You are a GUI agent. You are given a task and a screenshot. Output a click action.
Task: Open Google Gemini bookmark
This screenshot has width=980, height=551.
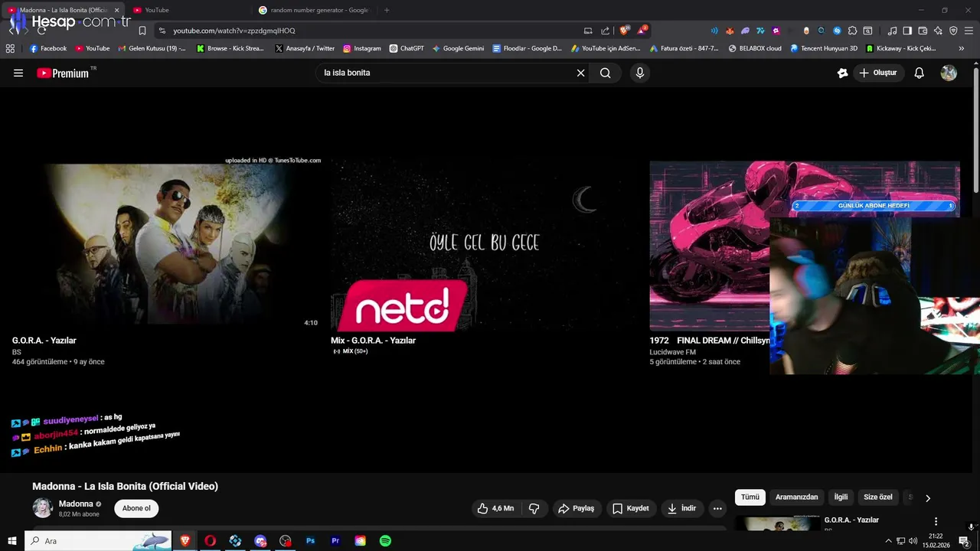click(x=458, y=48)
